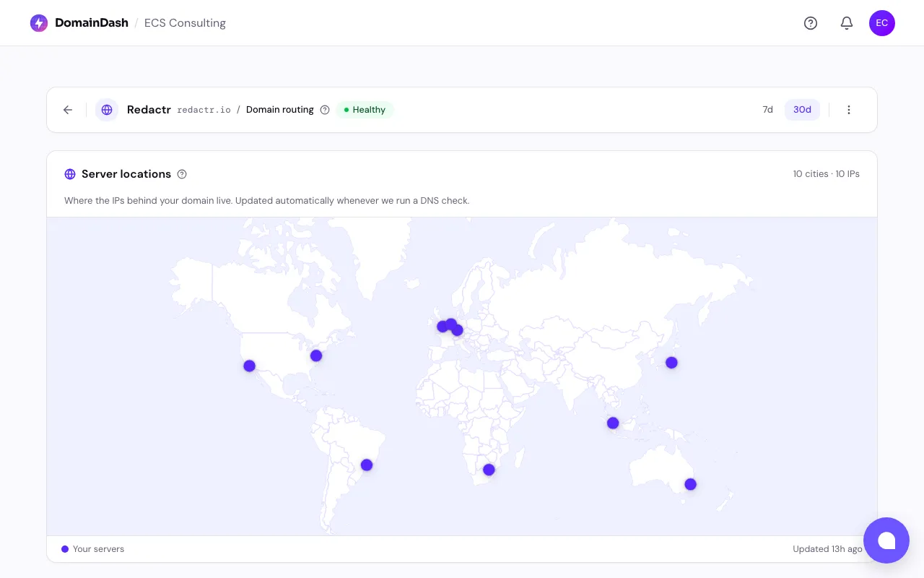Image resolution: width=924 pixels, height=578 pixels.
Task: Open the three-dot more options menu
Action: click(x=849, y=110)
